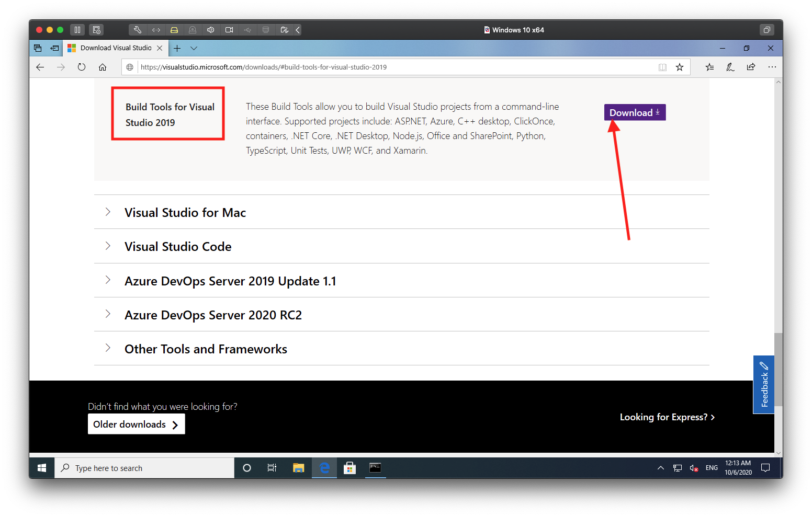This screenshot has height=517, width=812.
Task: Go to Edge home page
Action: click(x=103, y=67)
